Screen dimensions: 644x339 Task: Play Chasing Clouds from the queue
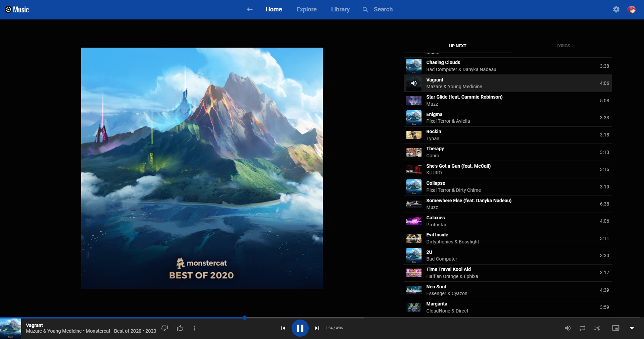(508, 66)
